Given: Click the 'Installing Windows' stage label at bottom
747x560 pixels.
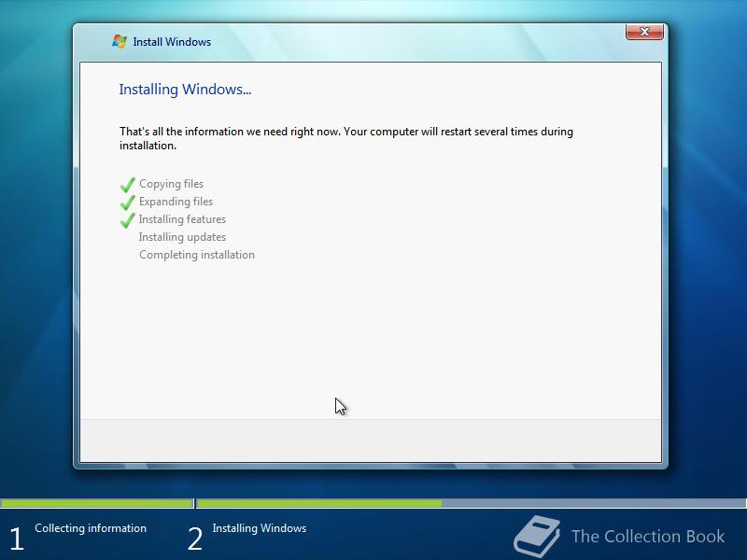Looking at the screenshot, I should [x=260, y=528].
